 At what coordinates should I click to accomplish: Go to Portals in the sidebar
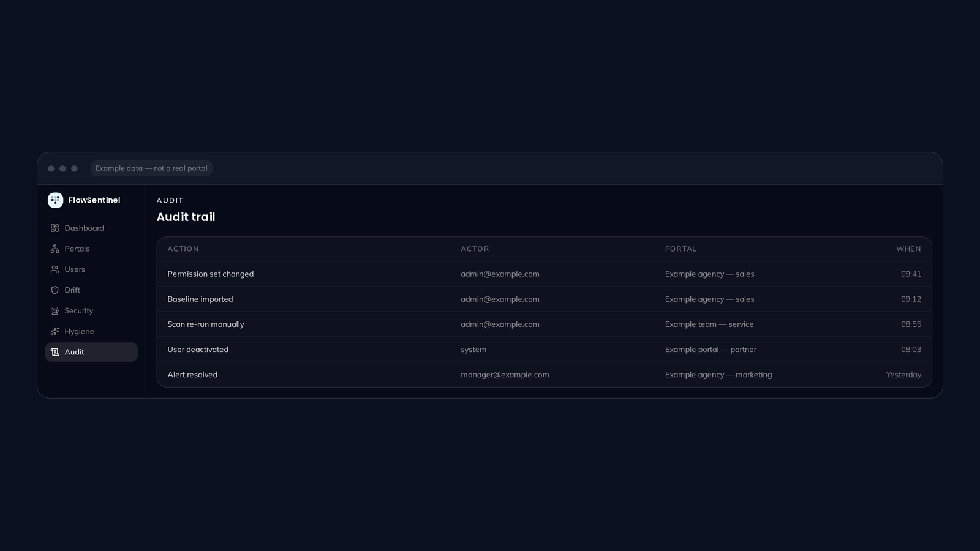click(x=77, y=249)
